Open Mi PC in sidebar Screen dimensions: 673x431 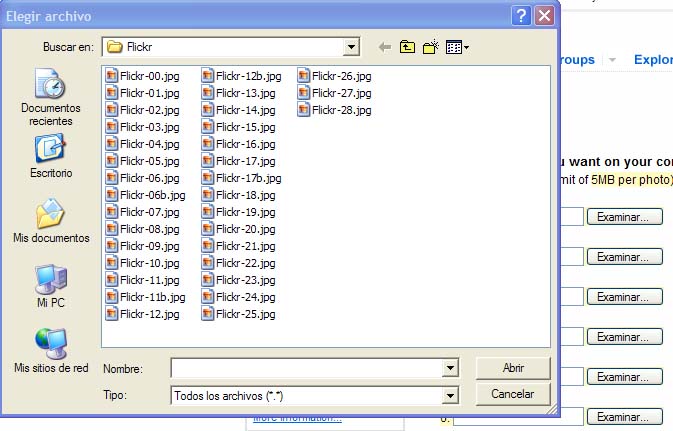(51, 286)
